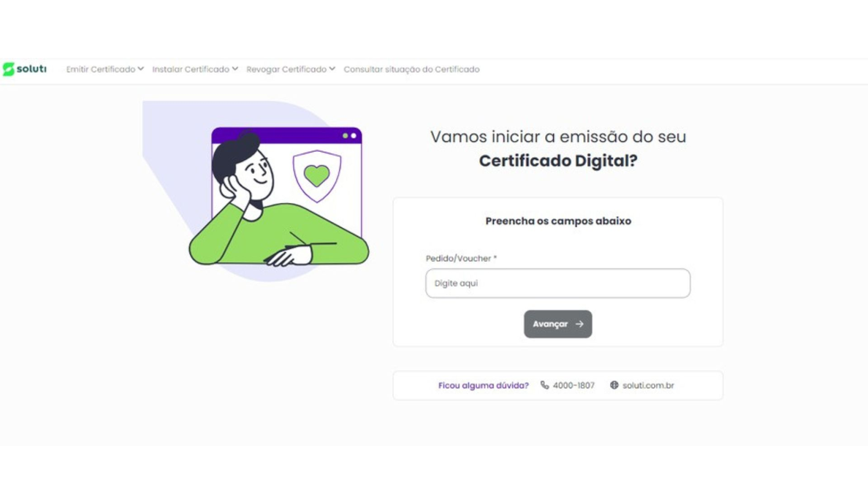Click the Ficou alguma dúvida? link
This screenshot has width=868, height=488.
coord(483,386)
